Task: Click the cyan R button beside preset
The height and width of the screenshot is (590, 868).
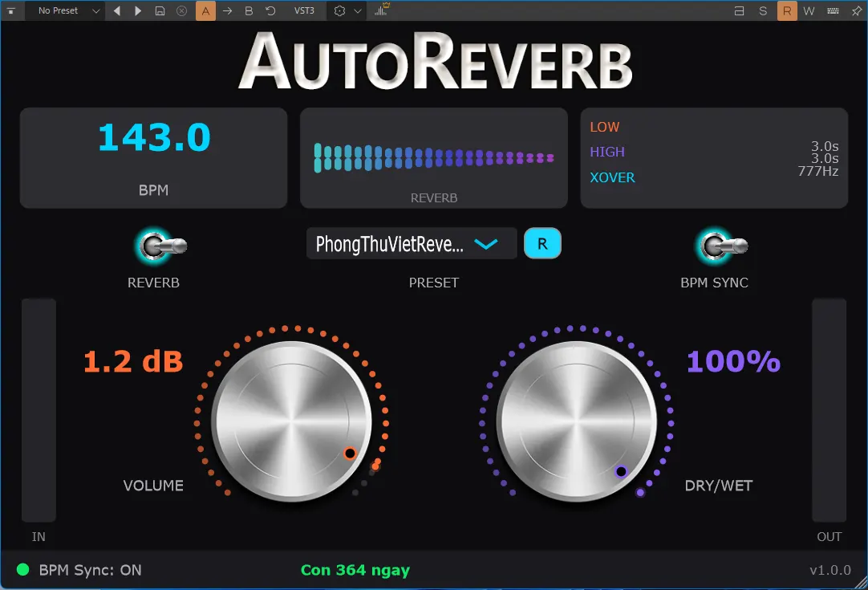Action: coord(542,244)
